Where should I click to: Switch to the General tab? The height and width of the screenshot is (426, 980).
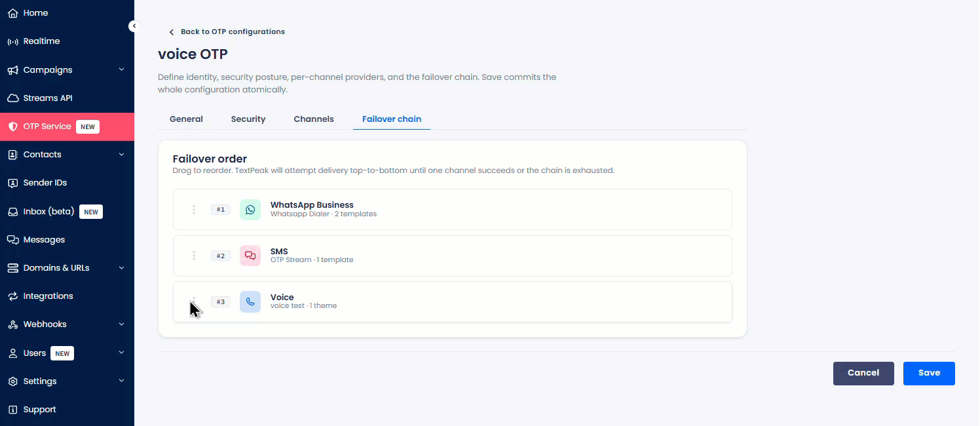coord(186,119)
